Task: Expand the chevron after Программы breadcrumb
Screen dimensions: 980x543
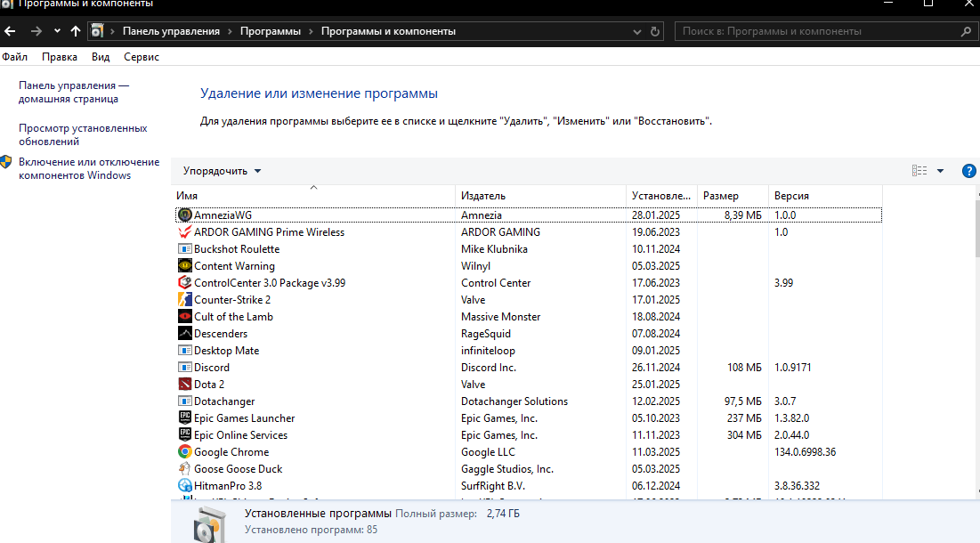Action: pyautogui.click(x=311, y=31)
